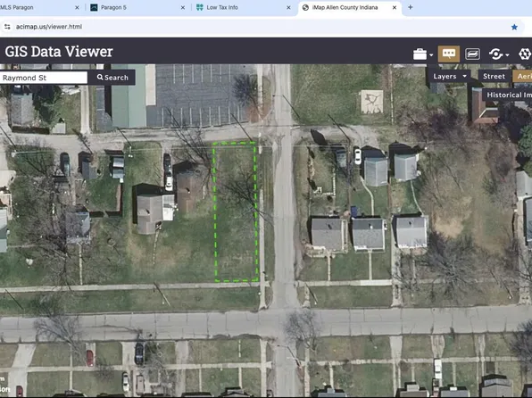
Task: Expand the briefcase tool dropdown arrow
Action: (x=431, y=55)
